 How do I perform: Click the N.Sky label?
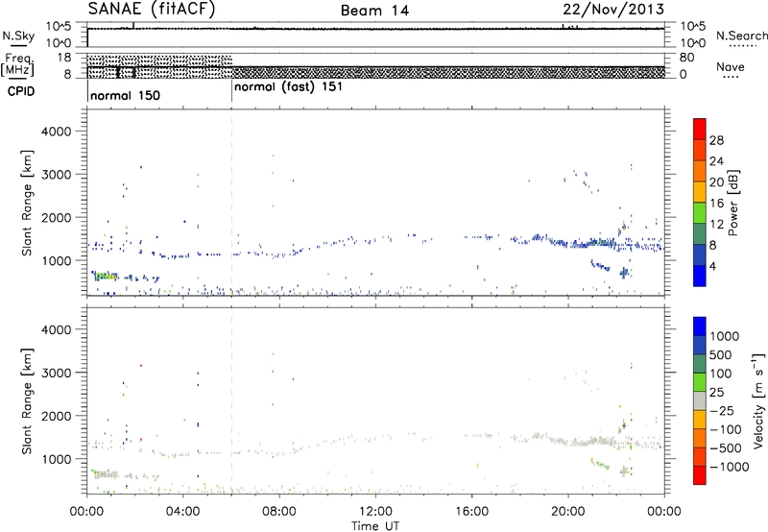point(18,36)
